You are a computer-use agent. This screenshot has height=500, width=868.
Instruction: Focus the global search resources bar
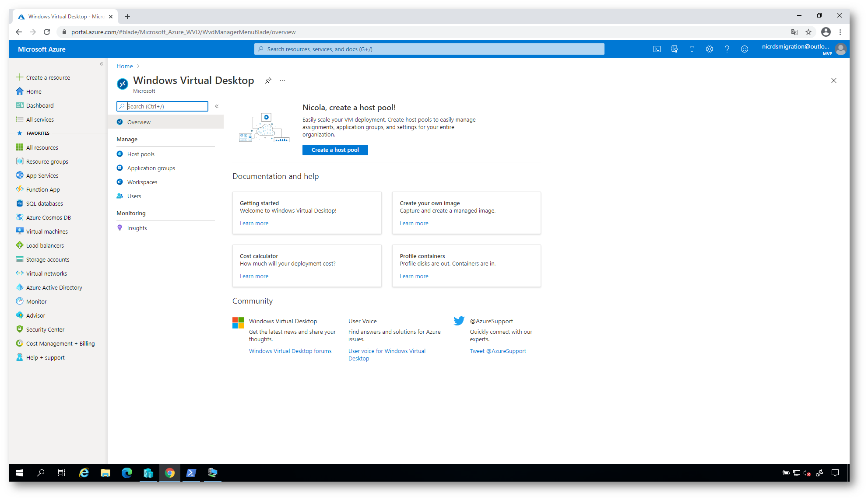[x=429, y=49]
